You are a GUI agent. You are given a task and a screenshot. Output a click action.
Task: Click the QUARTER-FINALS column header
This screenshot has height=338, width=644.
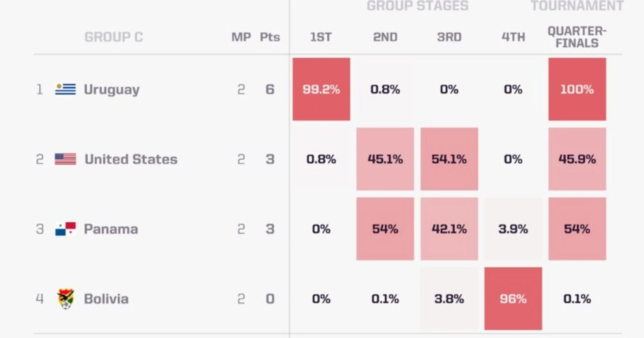577,37
